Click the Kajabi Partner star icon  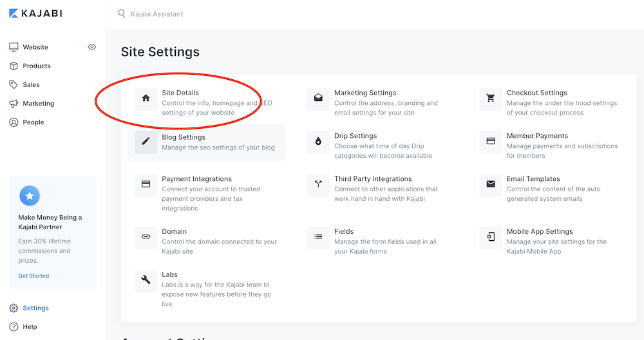point(30,196)
